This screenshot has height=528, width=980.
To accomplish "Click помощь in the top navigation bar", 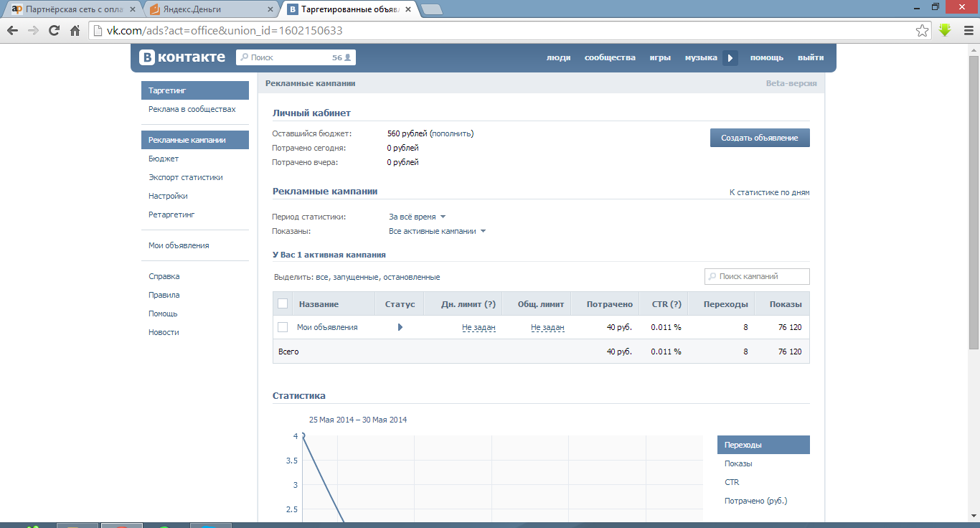I will [767, 58].
